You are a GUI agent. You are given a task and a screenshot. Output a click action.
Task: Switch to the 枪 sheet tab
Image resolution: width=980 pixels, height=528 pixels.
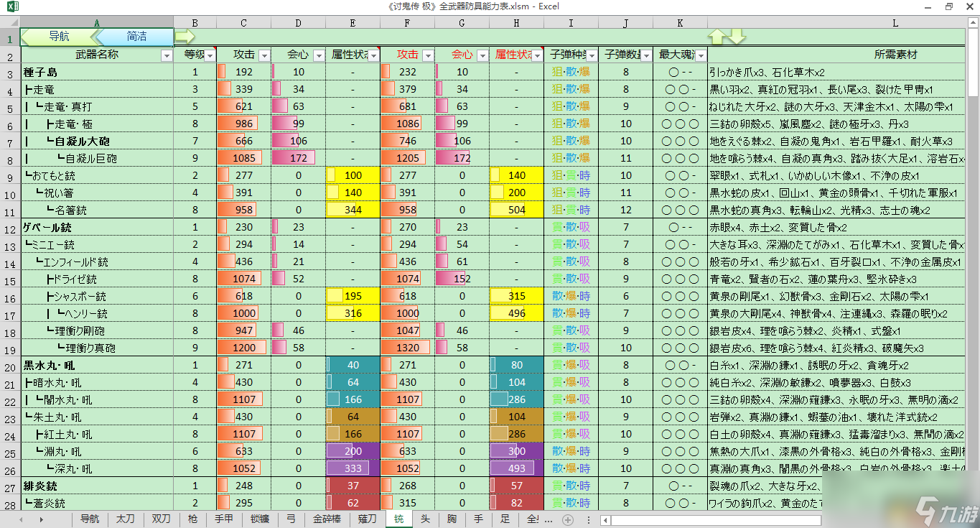pyautogui.click(x=192, y=519)
